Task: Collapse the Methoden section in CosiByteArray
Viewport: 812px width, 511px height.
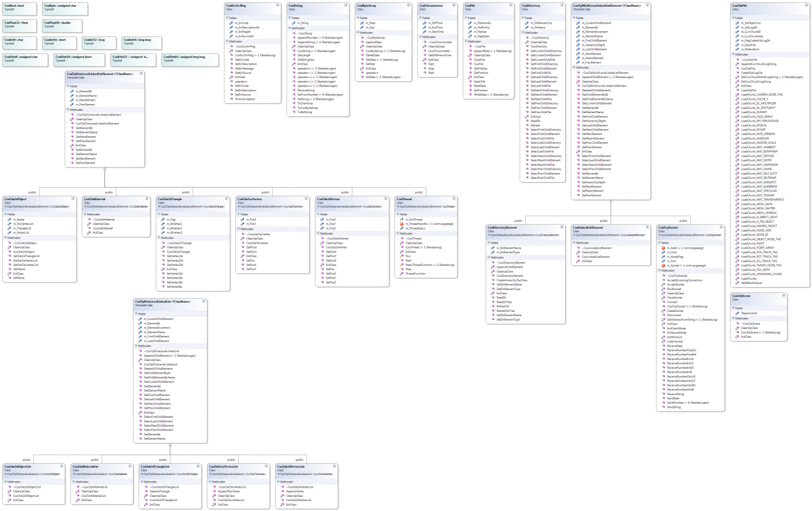Action: tap(358, 33)
